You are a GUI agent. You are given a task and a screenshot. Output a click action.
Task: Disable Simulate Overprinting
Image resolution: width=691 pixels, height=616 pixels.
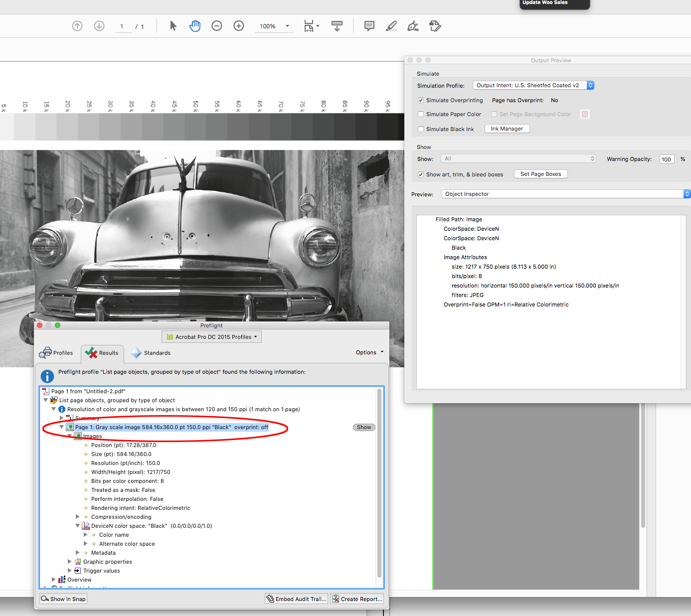(421, 100)
